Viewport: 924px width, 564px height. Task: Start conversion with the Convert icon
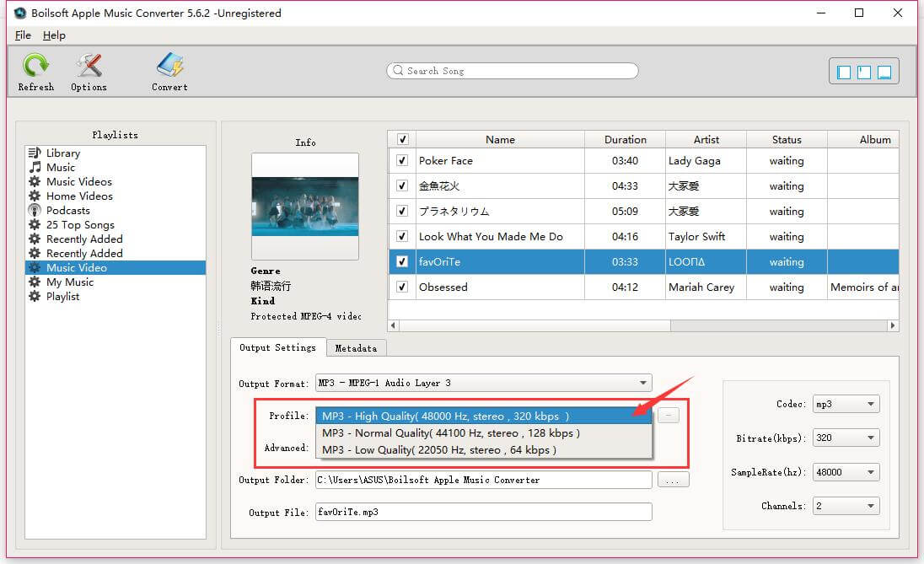click(x=169, y=65)
